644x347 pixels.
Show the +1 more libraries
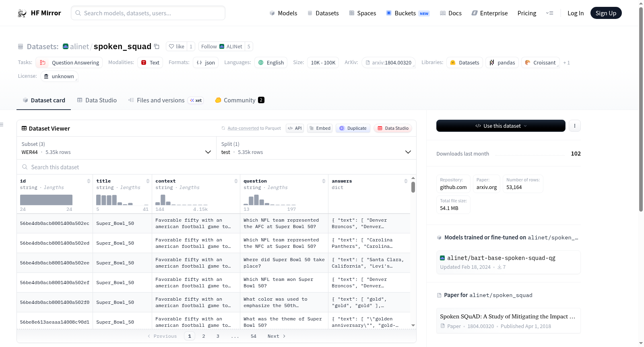point(566,62)
